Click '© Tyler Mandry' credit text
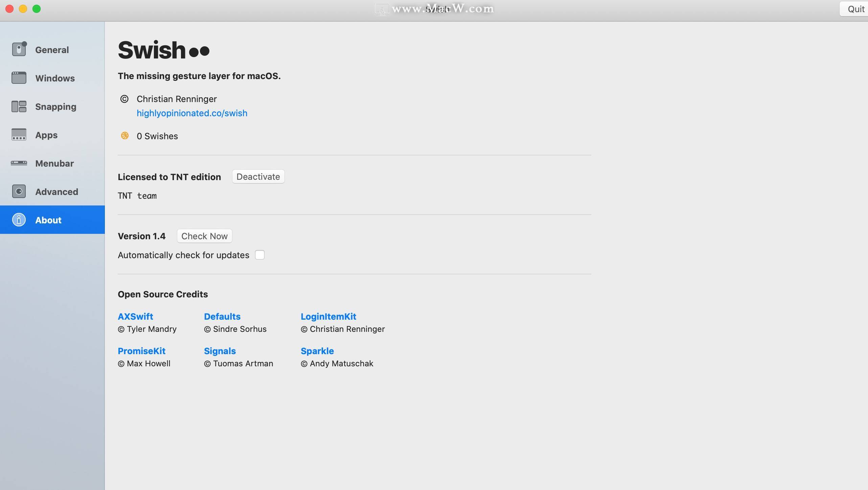The height and width of the screenshot is (490, 868). [147, 329]
